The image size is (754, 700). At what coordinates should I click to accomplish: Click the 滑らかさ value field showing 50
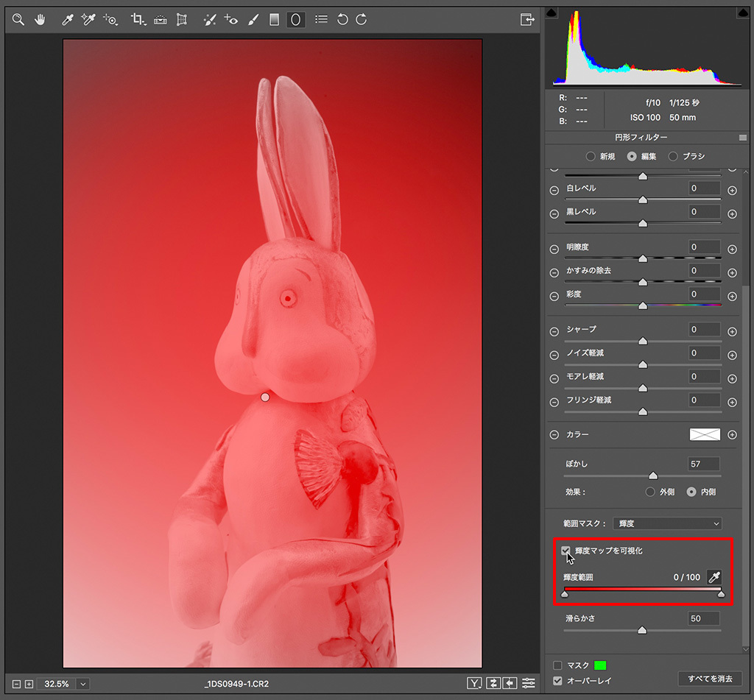704,618
